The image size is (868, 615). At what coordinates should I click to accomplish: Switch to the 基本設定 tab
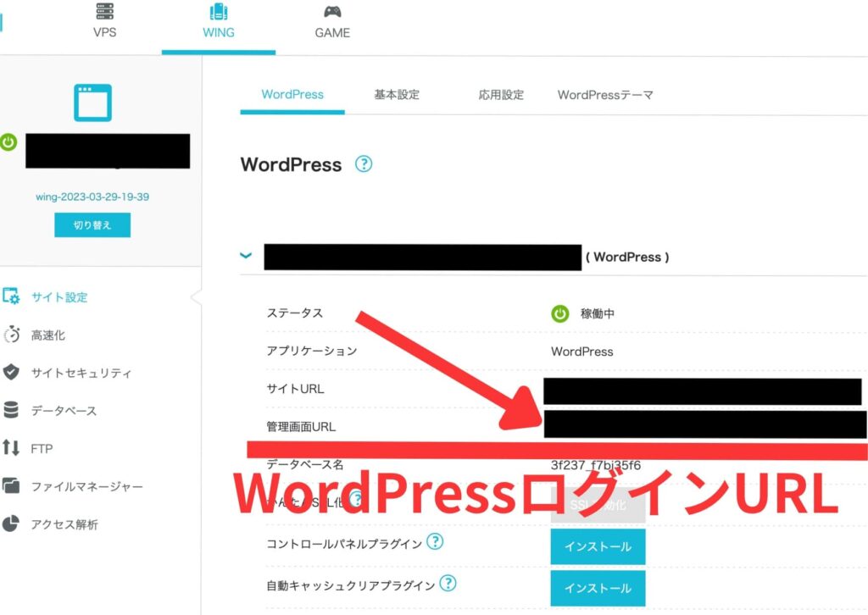click(x=397, y=95)
